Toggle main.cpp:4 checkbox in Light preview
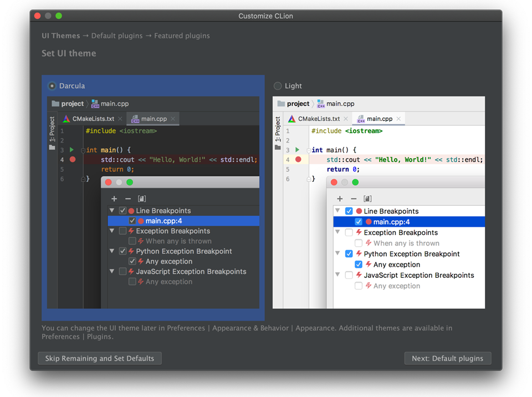Viewport: 532px width, 397px height. click(x=359, y=222)
